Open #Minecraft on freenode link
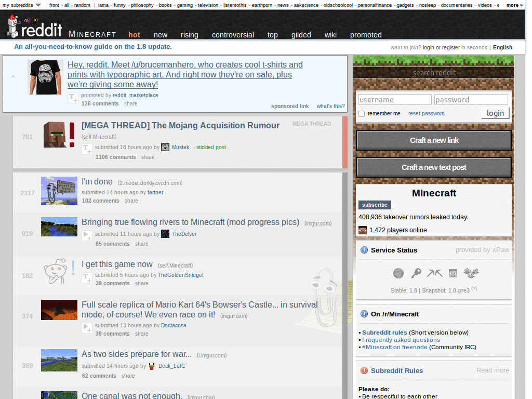Screen dimensions: 532x399 point(394,347)
